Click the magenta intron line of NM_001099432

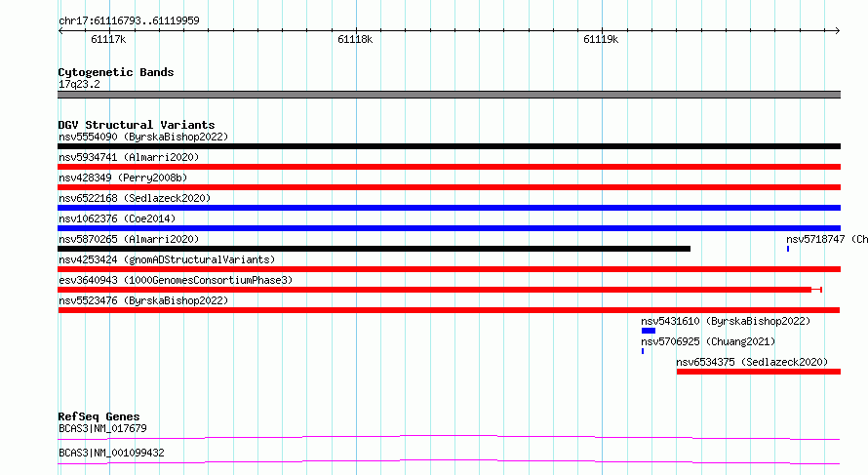click(x=449, y=461)
